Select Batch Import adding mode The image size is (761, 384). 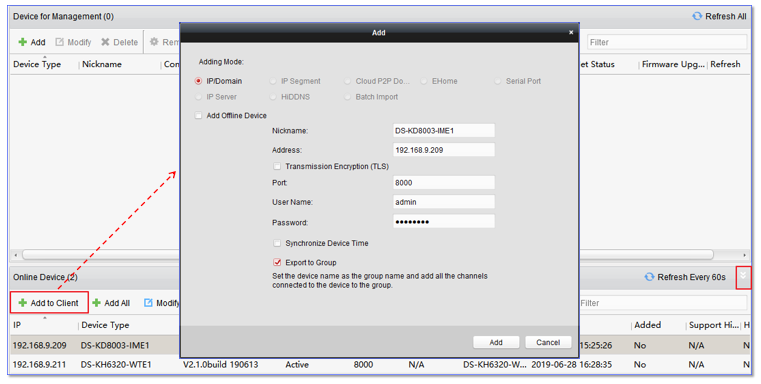[x=347, y=97]
